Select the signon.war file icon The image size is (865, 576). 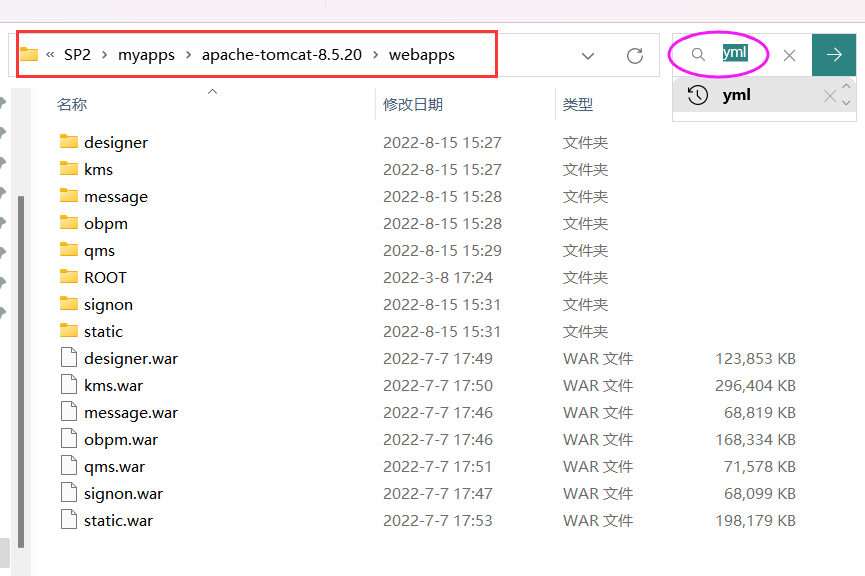coord(69,493)
